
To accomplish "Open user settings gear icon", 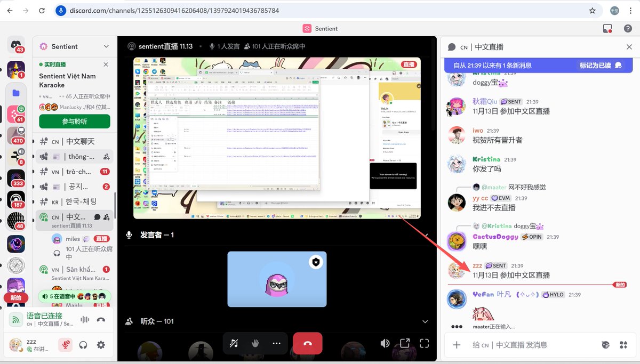I will (101, 345).
